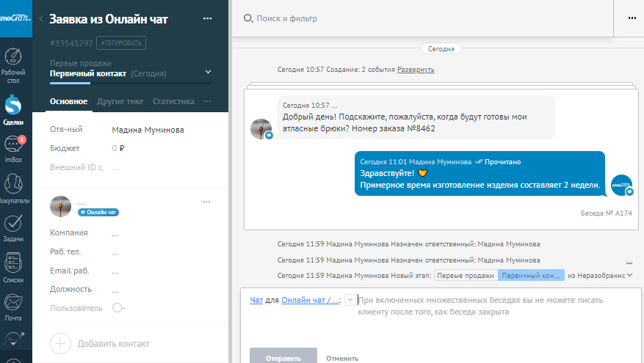
Task: Expand the Первичный контакт stage dropdown
Action: 208,72
